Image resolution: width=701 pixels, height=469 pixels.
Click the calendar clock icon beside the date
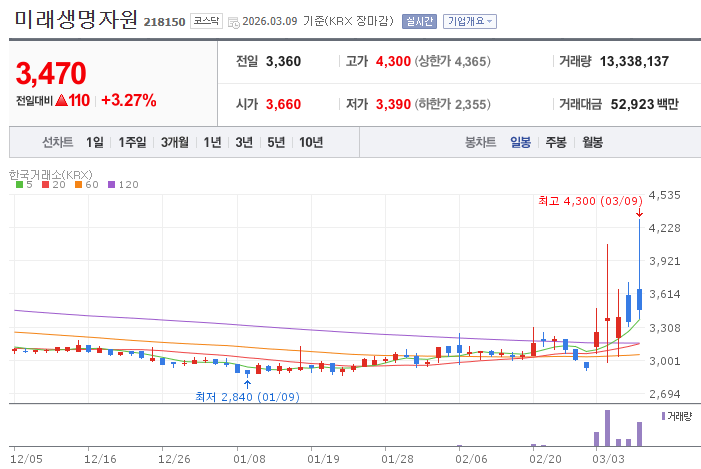234,22
